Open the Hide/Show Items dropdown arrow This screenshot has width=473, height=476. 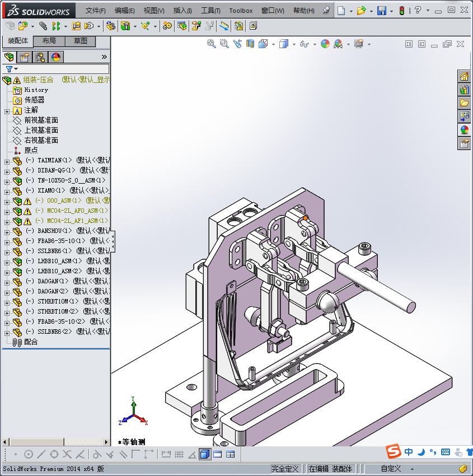point(315,45)
